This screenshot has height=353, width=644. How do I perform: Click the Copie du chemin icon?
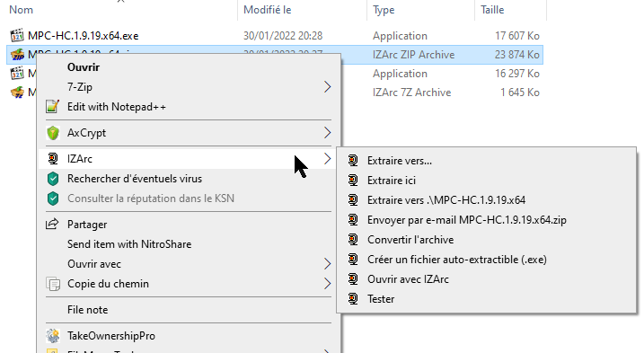pos(53,284)
